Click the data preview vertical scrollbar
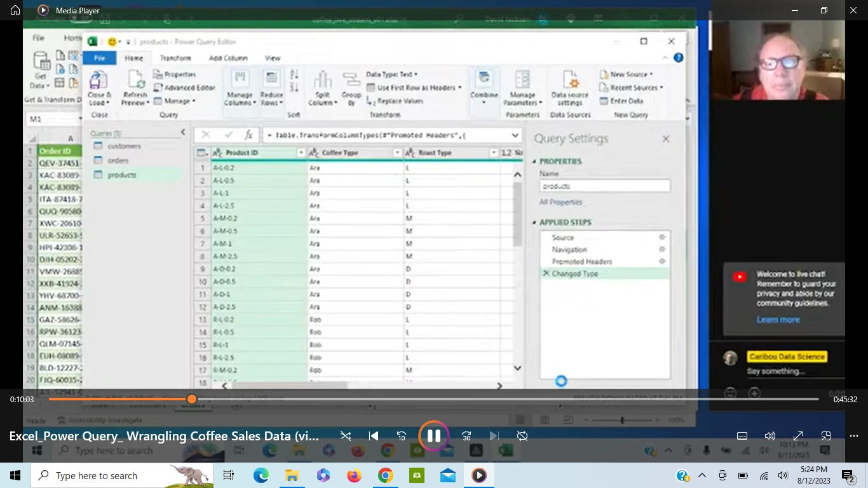 coord(517,215)
